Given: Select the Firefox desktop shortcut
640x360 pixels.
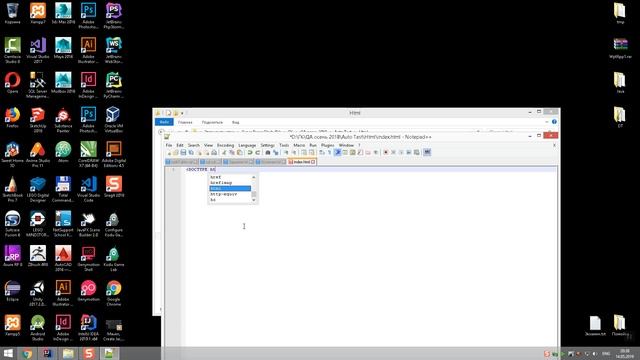Looking at the screenshot, I should pos(12,118).
